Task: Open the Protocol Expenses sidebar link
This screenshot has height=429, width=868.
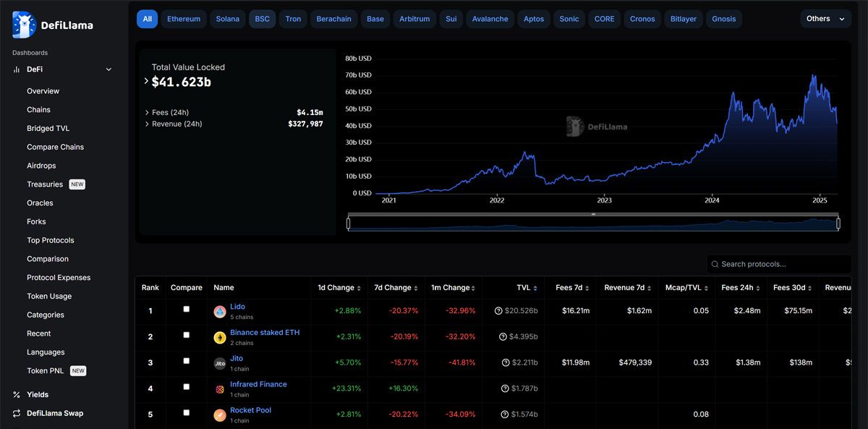Action: [x=59, y=278]
